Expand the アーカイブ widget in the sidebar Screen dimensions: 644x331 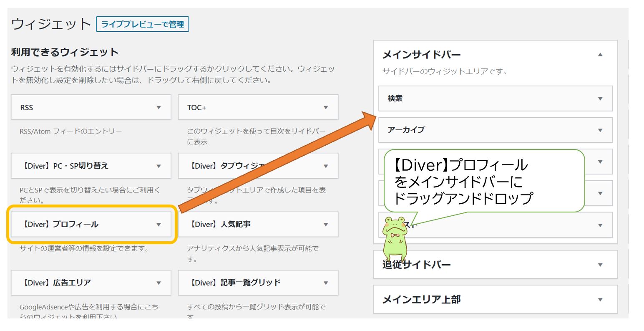[x=600, y=130]
